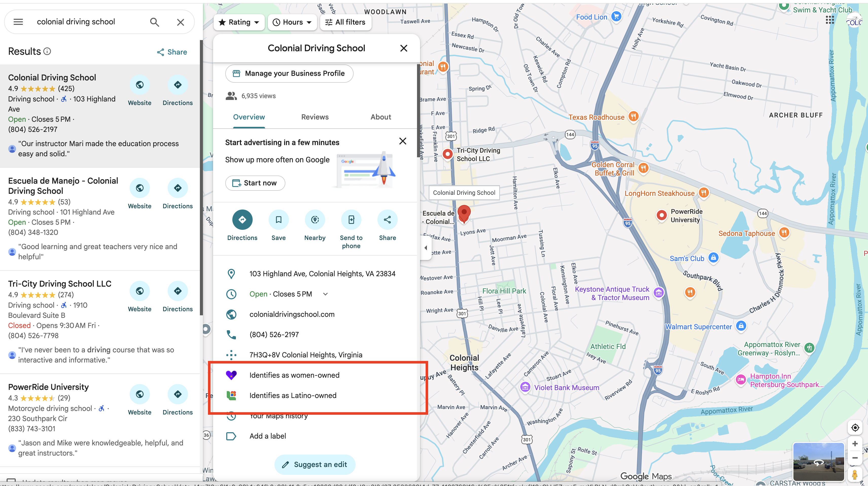Save this place with bookmark icon

coord(279,220)
